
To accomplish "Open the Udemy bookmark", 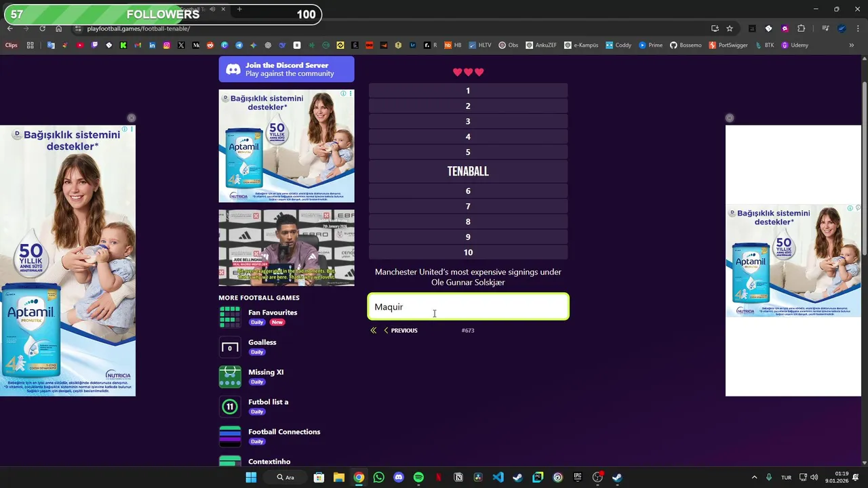I will [x=795, y=45].
